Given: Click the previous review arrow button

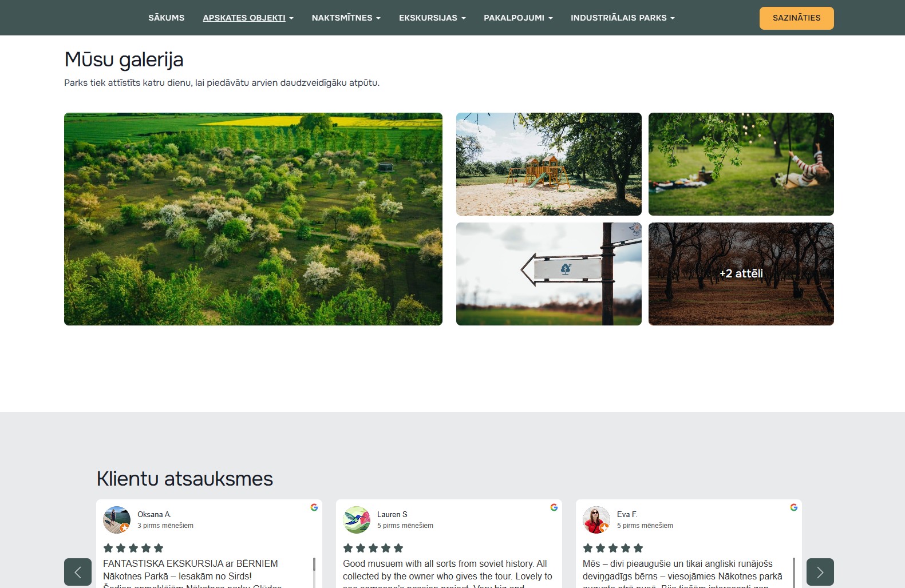Looking at the screenshot, I should [78, 571].
